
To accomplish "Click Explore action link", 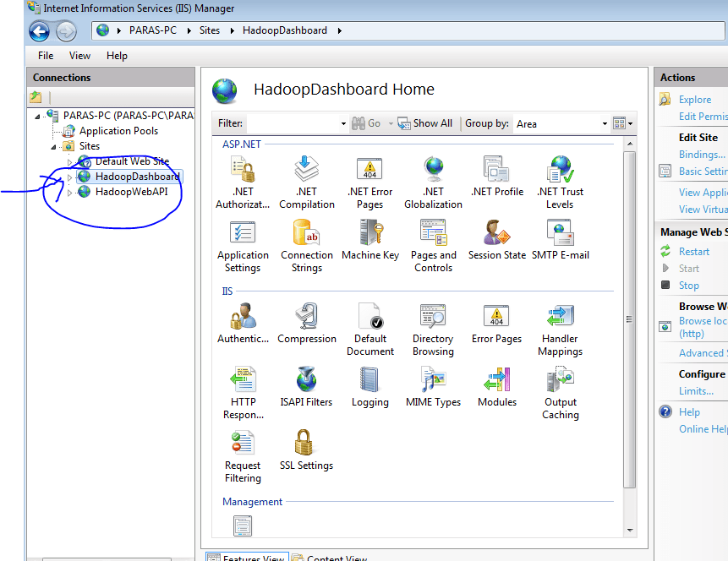I will 694,100.
